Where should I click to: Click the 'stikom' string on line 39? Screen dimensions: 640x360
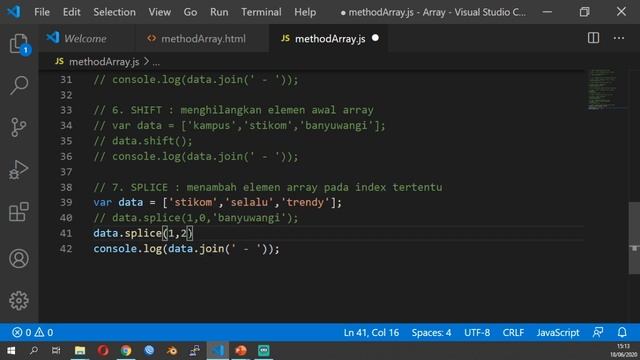pyautogui.click(x=193, y=202)
